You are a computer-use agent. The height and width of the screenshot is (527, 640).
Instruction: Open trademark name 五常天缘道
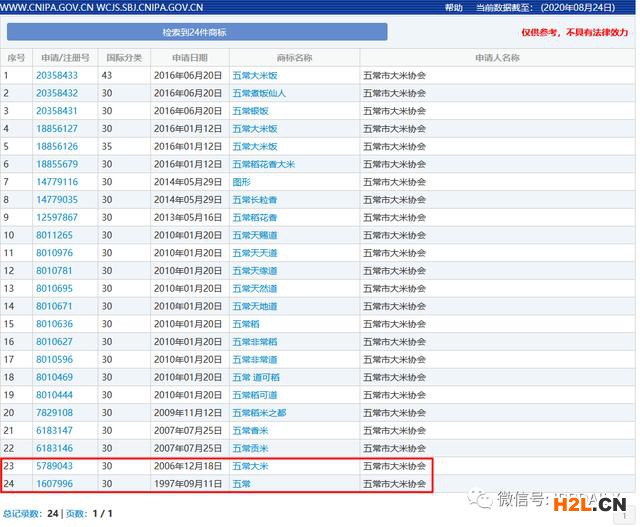[x=255, y=271]
